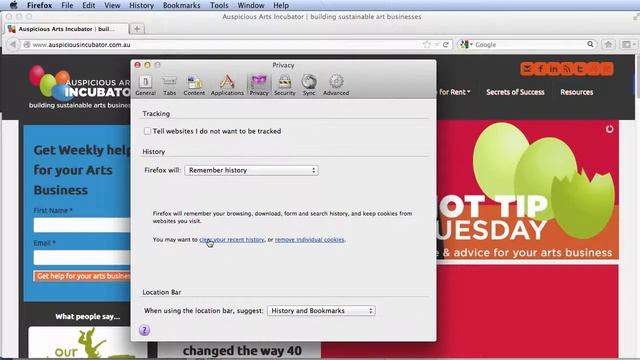The height and width of the screenshot is (360, 640).
Task: Expand the for Rent website menu
Action: coord(454,92)
